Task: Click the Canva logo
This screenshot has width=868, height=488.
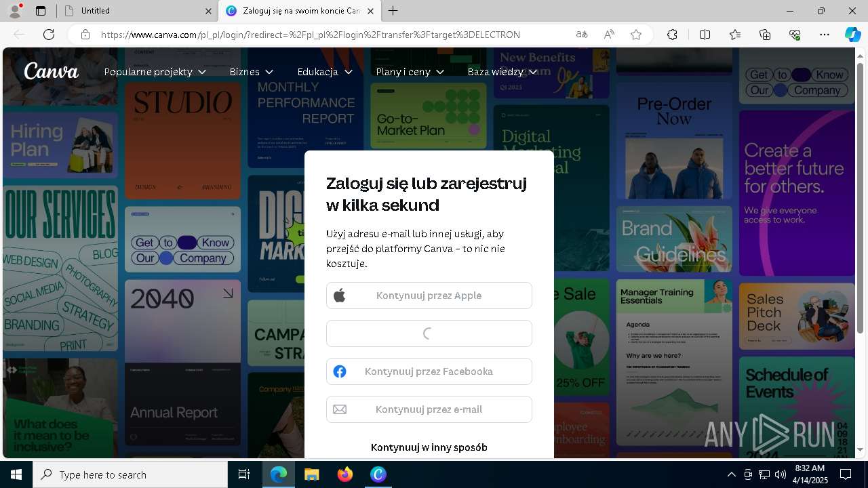Action: tap(52, 71)
